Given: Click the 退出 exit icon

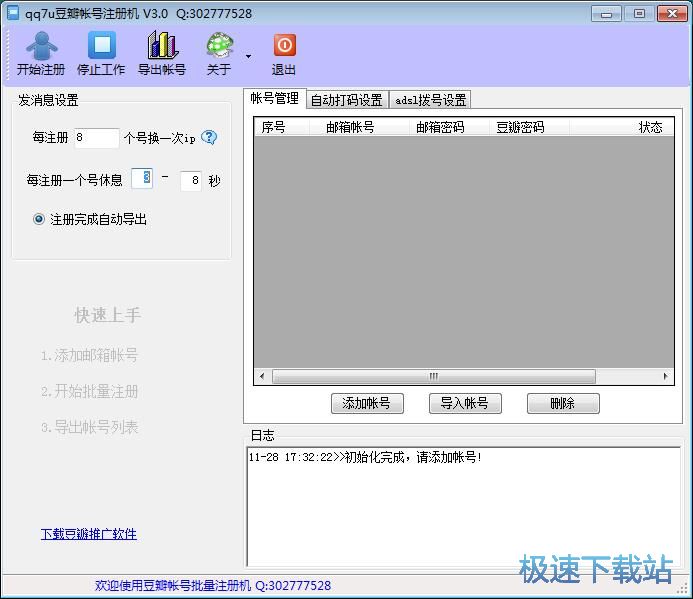Looking at the screenshot, I should click(284, 46).
